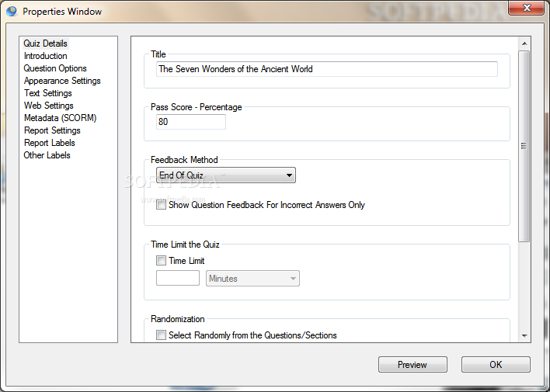Click the vertical scrollbar thumb
The image size is (550, 392).
pyautogui.click(x=524, y=146)
